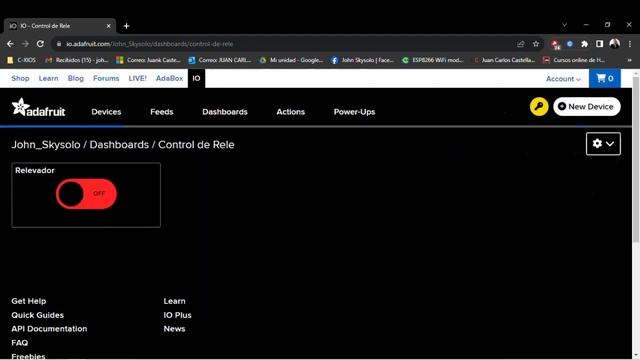
Task: Click the Shop link
Action: pos(20,78)
